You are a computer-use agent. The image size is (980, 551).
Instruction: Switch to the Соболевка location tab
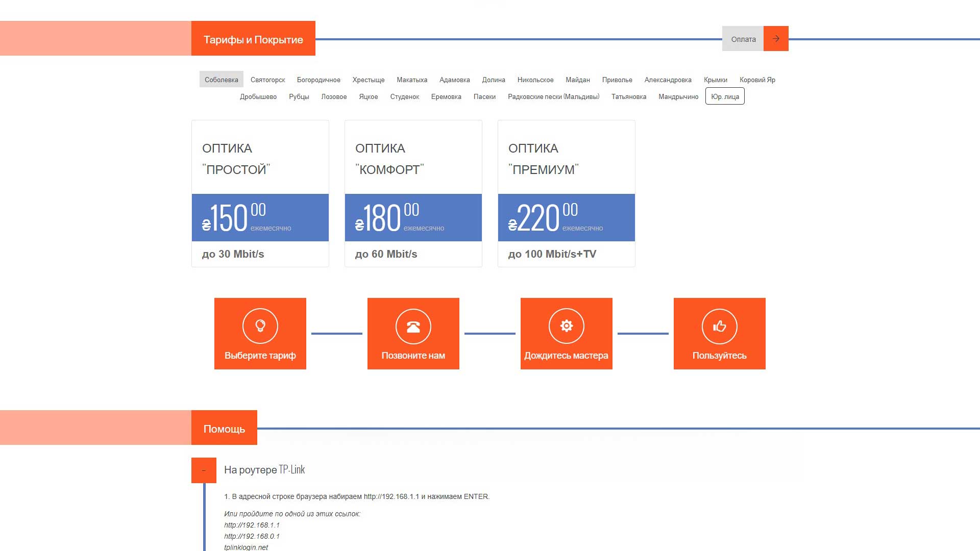[221, 80]
